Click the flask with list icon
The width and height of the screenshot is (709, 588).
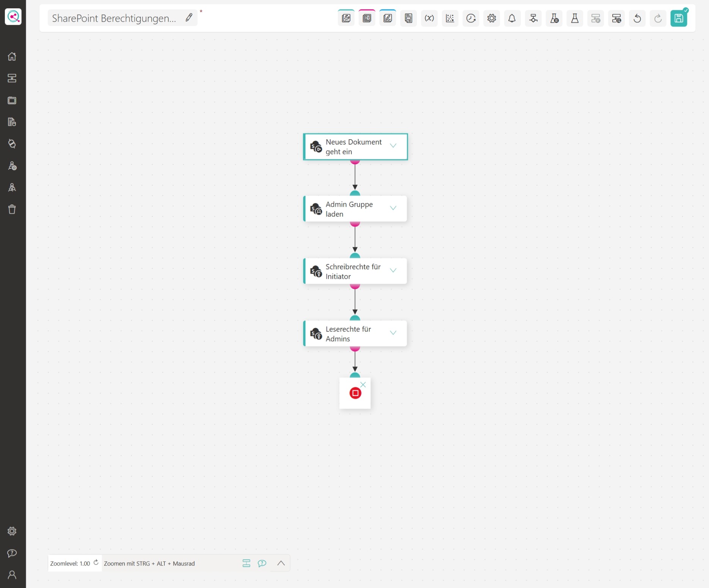point(554,18)
